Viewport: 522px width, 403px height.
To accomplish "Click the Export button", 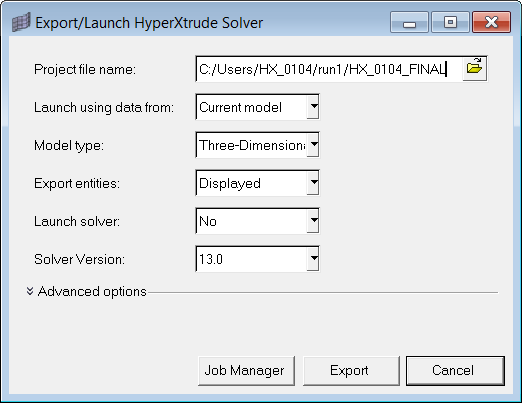I will click(351, 371).
